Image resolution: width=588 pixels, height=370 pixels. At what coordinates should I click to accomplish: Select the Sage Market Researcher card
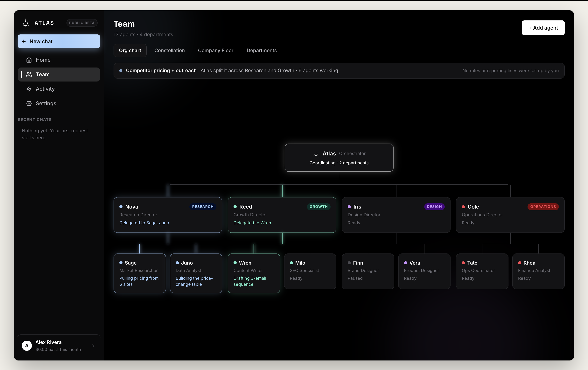[140, 273]
